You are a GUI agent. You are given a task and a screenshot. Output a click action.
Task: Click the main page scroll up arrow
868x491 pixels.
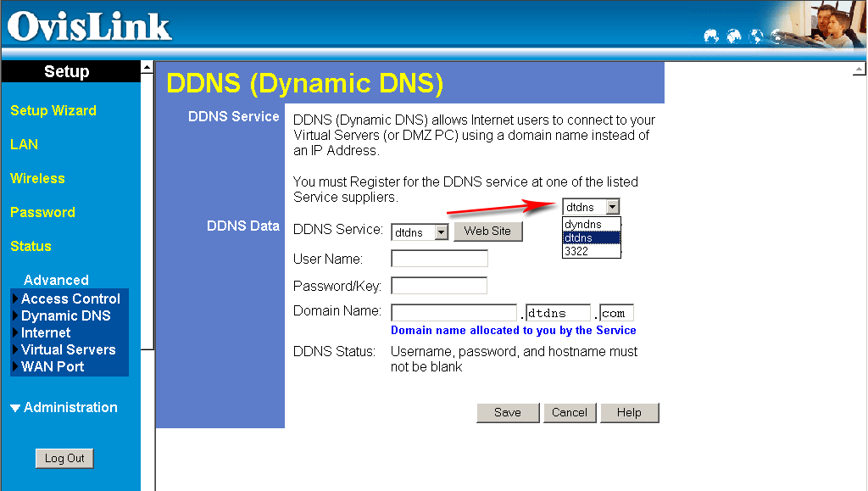point(859,70)
